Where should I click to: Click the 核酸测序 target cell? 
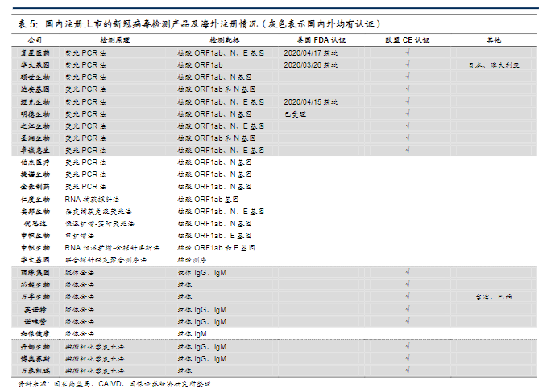(x=192, y=260)
